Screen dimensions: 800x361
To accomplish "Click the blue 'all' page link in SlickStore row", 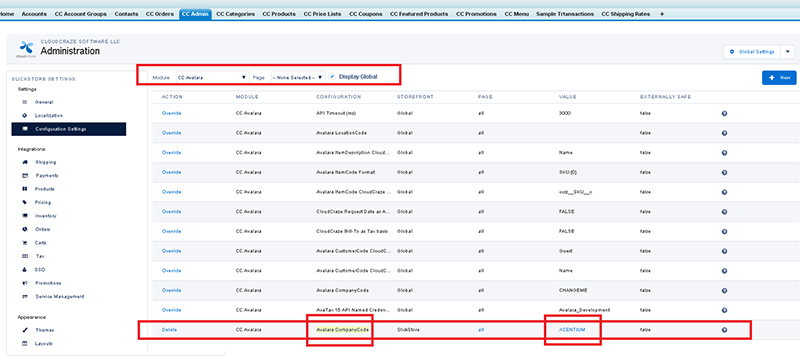I will [x=481, y=330].
